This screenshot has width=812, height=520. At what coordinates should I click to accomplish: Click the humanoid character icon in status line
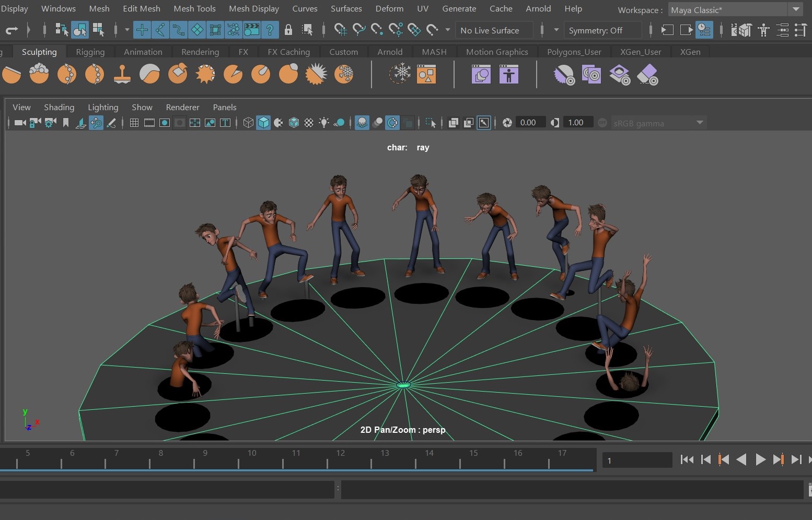[764, 30]
